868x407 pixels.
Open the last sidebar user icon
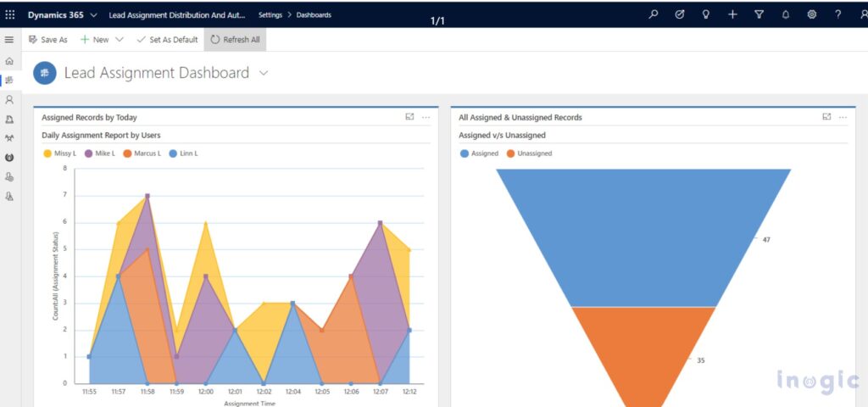pos(8,196)
